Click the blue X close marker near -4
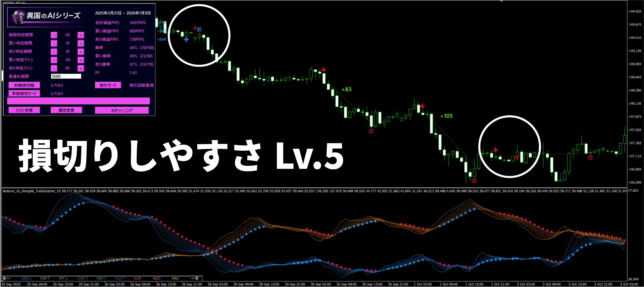644x287 pixels. pyautogui.click(x=199, y=29)
